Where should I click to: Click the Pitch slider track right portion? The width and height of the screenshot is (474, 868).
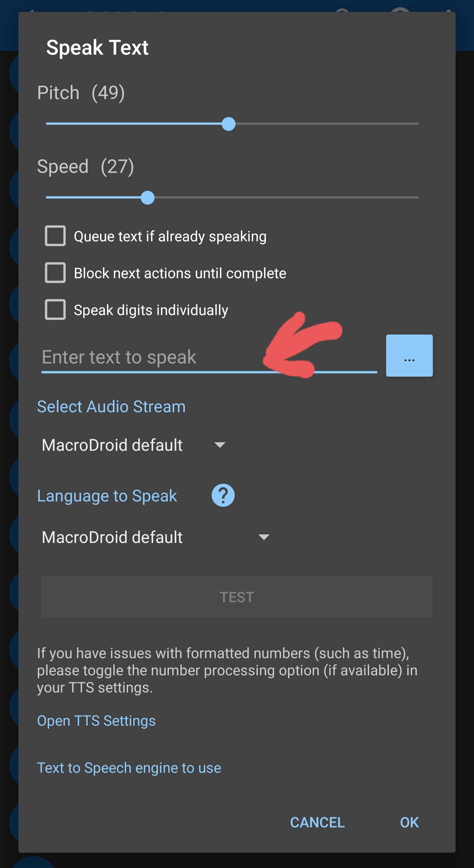(x=327, y=124)
